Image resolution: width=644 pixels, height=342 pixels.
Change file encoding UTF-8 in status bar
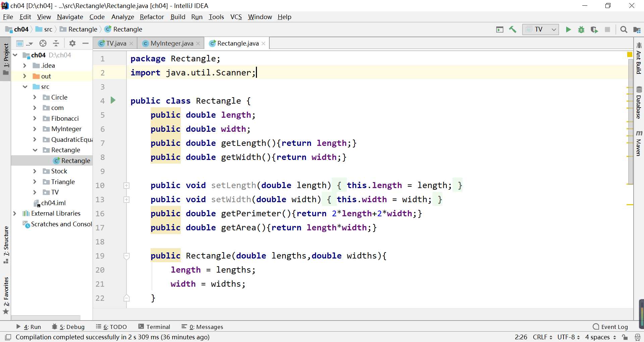(569, 337)
